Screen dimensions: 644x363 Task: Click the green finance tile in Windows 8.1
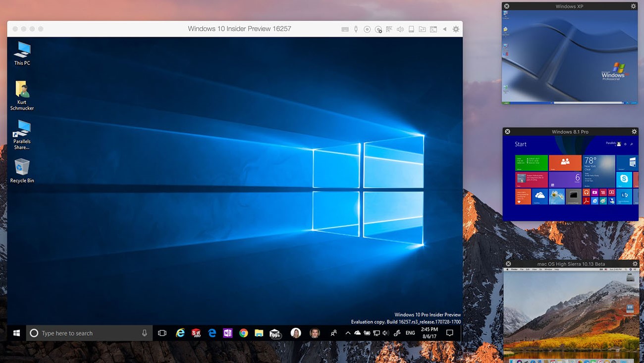531,162
